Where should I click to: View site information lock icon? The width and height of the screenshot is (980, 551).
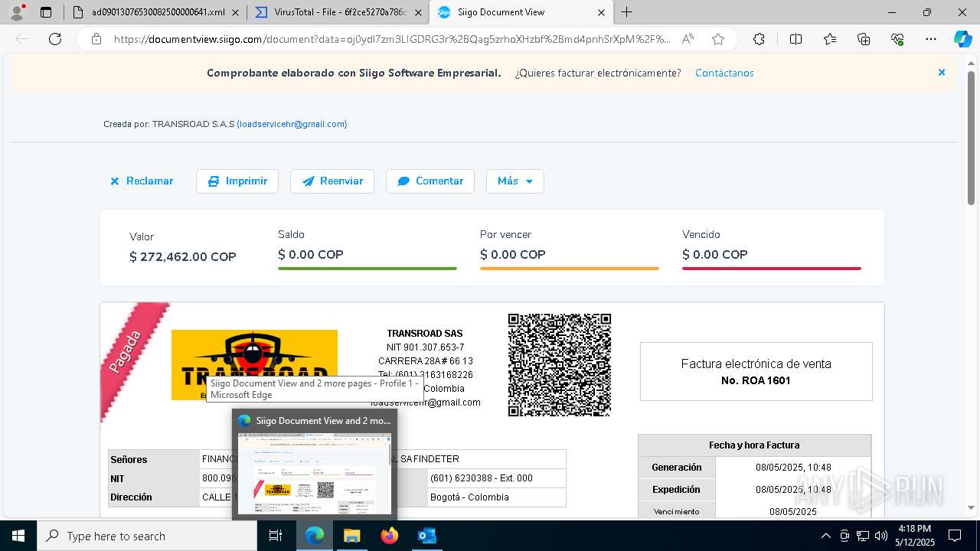96,39
